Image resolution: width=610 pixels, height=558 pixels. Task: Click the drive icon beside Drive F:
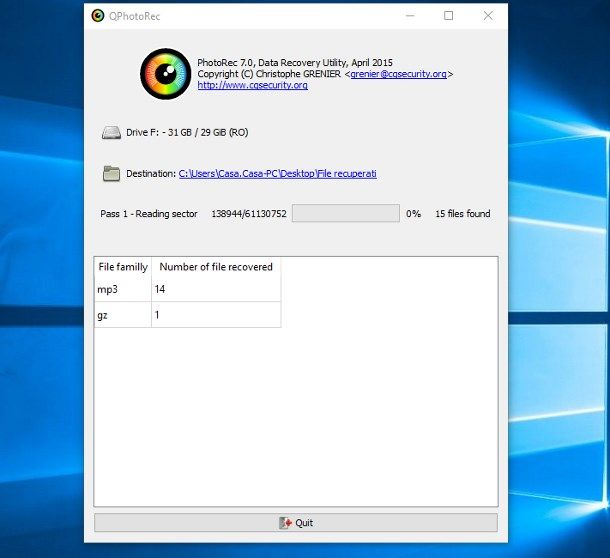(x=111, y=133)
